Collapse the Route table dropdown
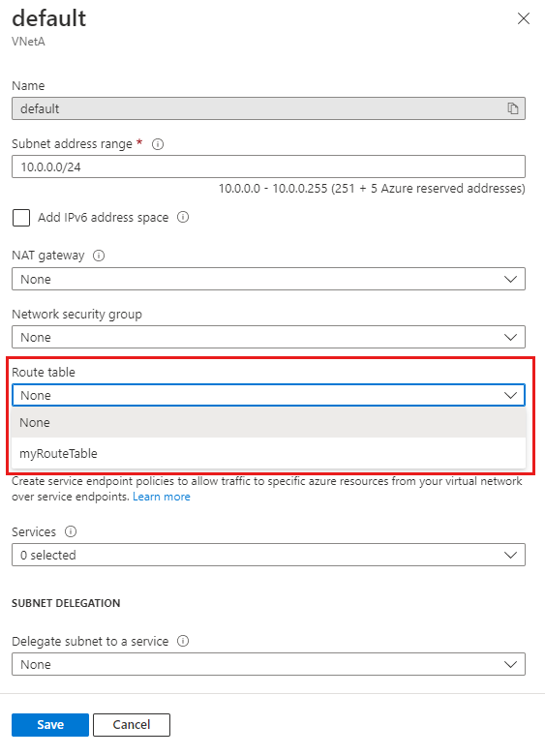 coord(269,395)
